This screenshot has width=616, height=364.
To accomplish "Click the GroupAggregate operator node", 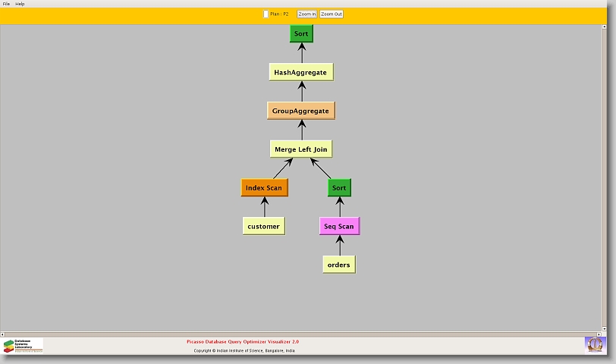I will pyautogui.click(x=300, y=111).
